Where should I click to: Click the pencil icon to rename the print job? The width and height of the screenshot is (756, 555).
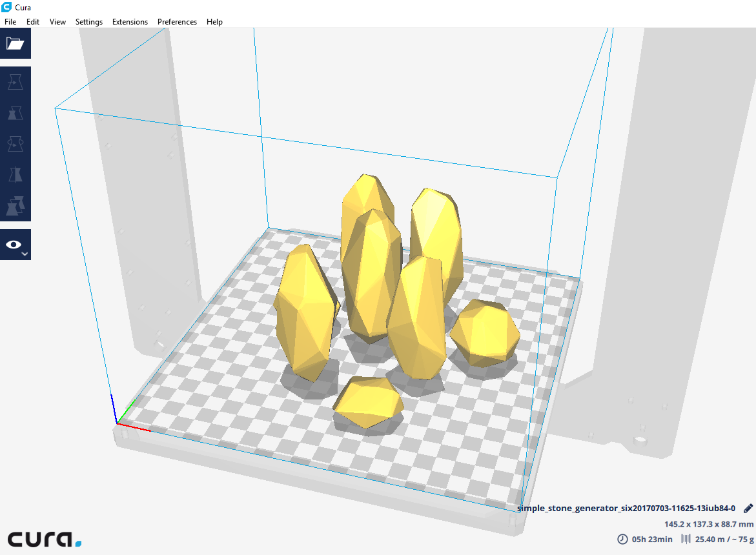point(749,509)
